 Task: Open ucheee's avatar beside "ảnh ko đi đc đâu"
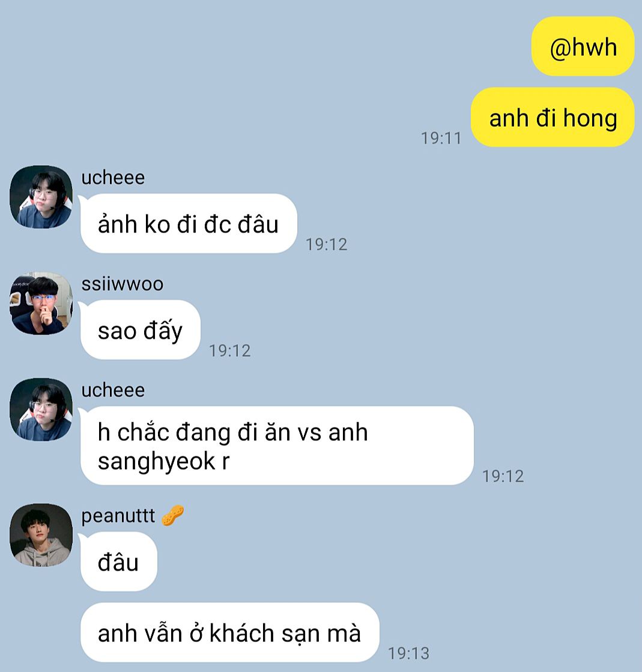point(41,197)
